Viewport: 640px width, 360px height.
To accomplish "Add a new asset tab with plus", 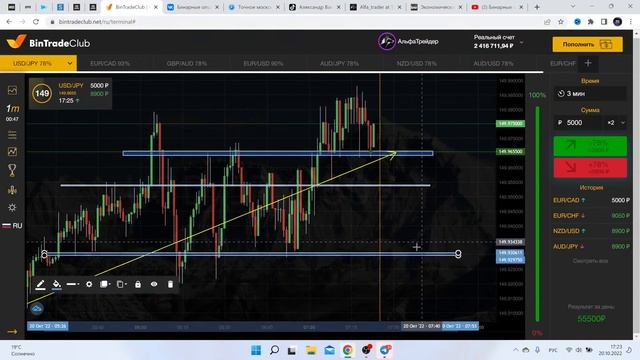I will click(x=588, y=63).
